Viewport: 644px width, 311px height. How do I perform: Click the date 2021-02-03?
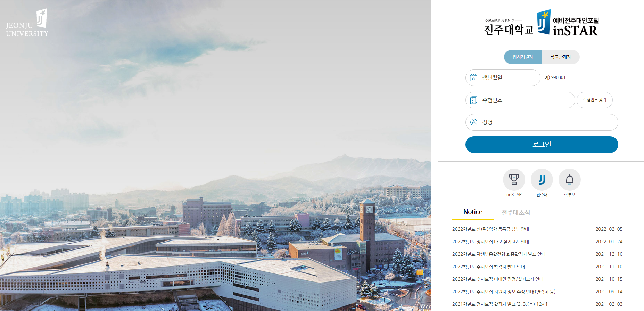click(609, 304)
